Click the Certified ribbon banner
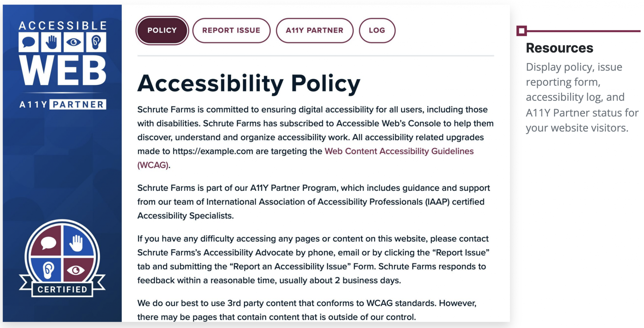This screenshot has height=328, width=644. [x=62, y=289]
